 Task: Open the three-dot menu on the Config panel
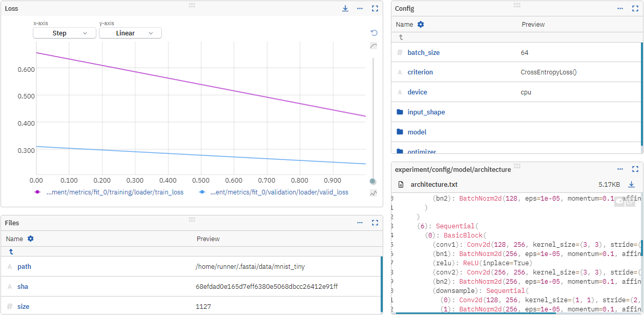click(x=620, y=8)
